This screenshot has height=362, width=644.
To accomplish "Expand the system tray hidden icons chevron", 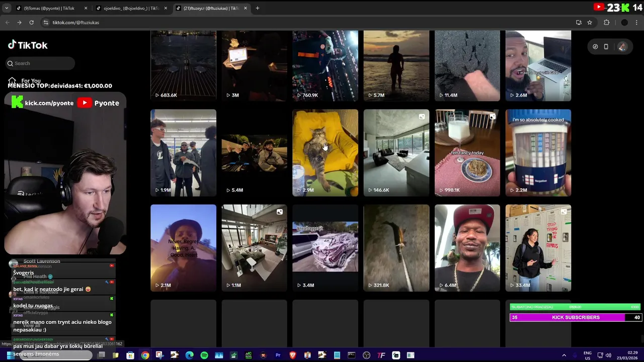I will (564, 355).
